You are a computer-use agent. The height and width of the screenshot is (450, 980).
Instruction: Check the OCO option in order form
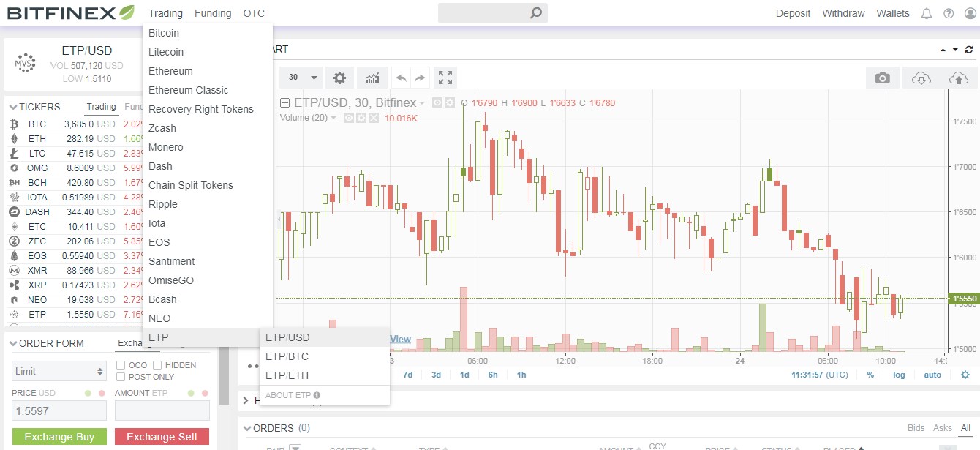point(121,364)
